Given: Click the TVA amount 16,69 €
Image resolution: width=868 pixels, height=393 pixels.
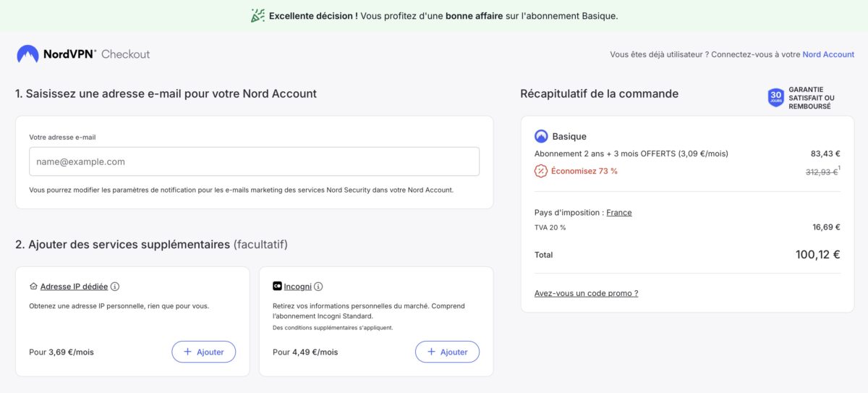Looking at the screenshot, I should click(826, 227).
